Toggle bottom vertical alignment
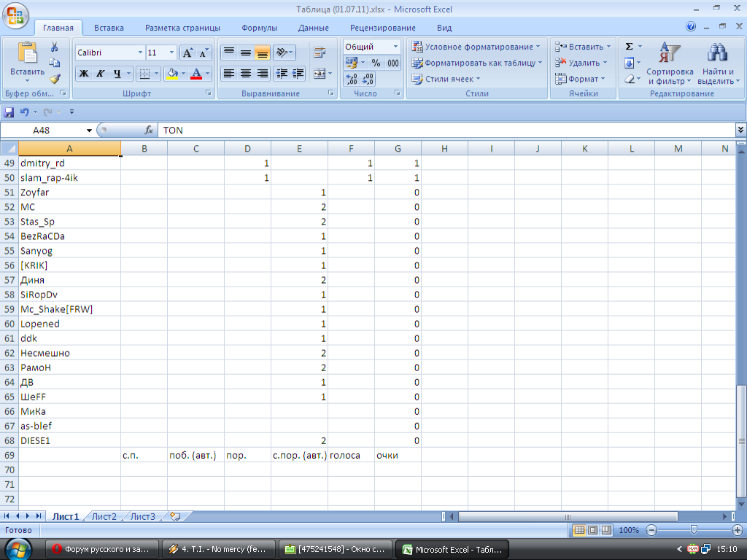The image size is (747, 560). pos(262,52)
